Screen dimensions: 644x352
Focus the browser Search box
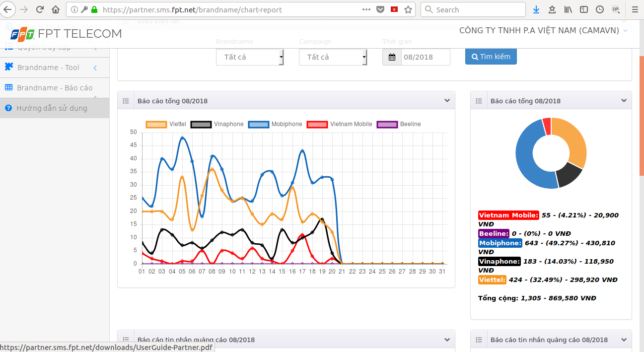(473, 9)
